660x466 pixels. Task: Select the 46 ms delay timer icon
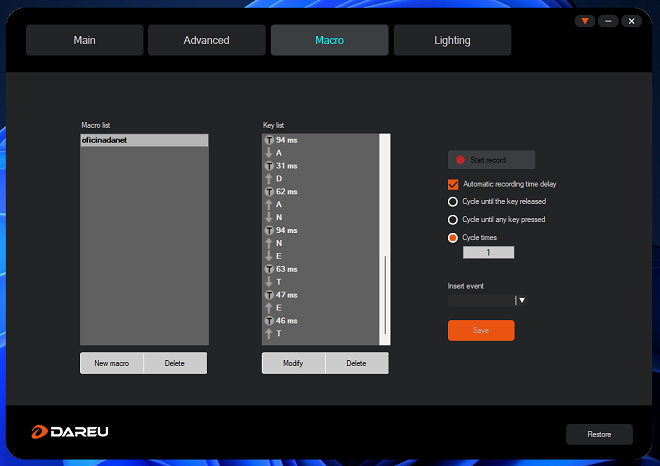(x=269, y=321)
